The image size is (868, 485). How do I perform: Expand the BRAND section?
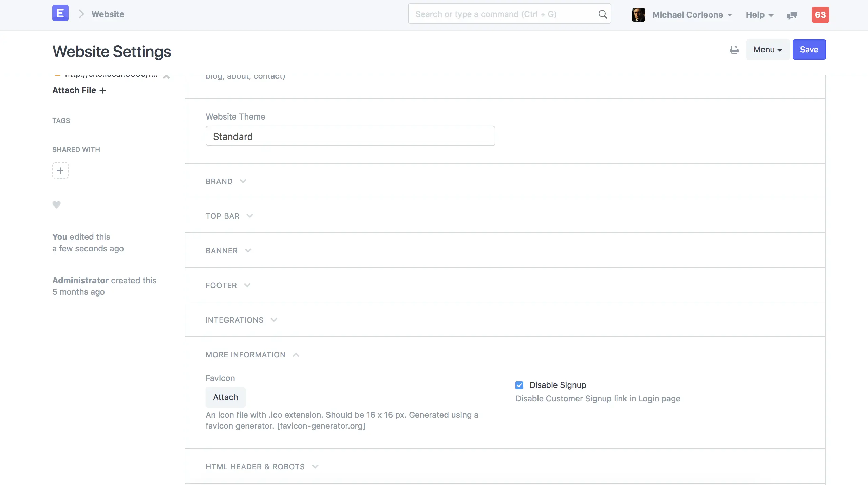pyautogui.click(x=227, y=181)
